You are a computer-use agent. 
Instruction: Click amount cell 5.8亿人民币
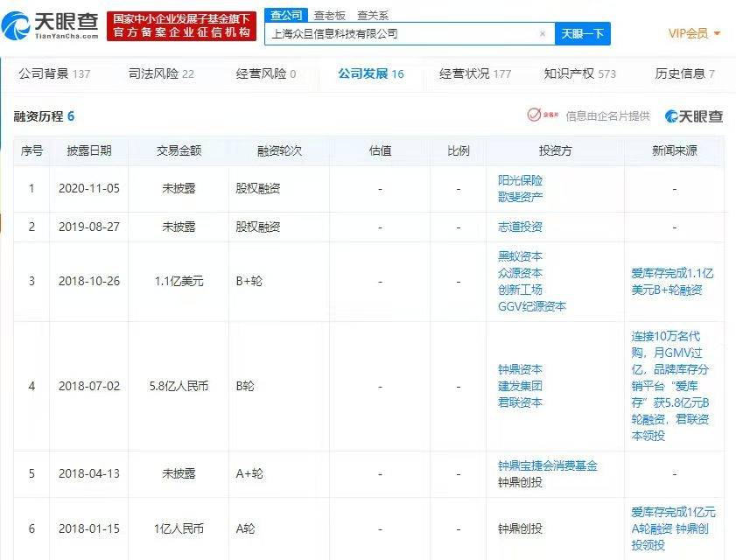tap(179, 387)
